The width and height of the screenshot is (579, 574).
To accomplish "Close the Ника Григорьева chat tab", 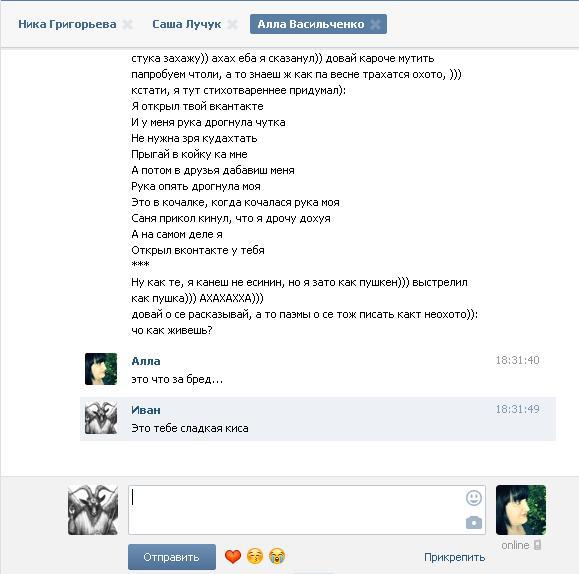I will (127, 24).
